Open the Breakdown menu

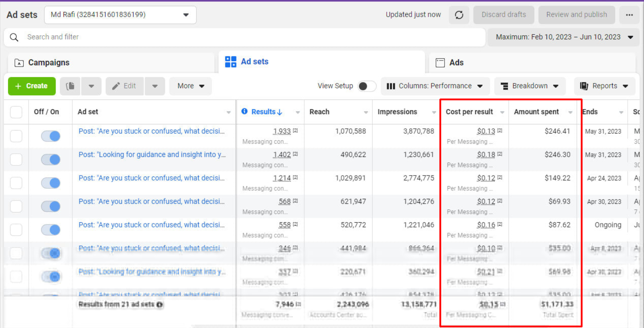pos(529,86)
